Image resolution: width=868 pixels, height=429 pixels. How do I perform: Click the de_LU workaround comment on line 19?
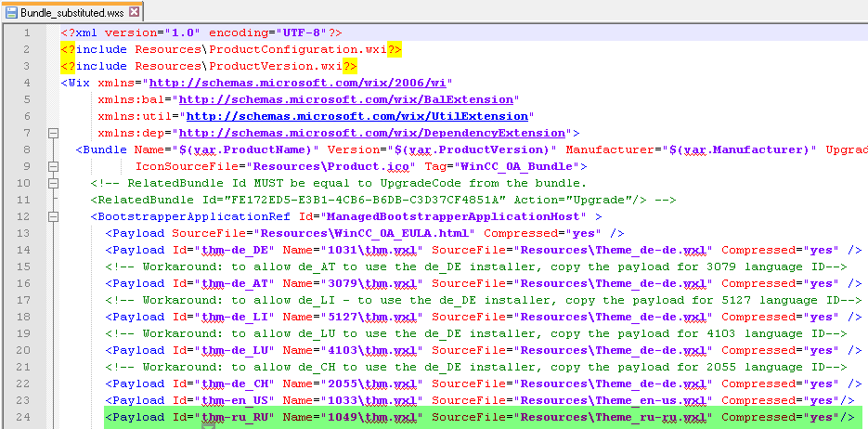click(476, 333)
